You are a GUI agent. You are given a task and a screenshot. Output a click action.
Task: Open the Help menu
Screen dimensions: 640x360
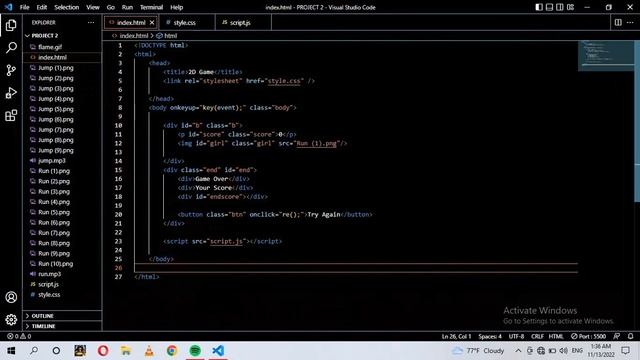coord(176,7)
